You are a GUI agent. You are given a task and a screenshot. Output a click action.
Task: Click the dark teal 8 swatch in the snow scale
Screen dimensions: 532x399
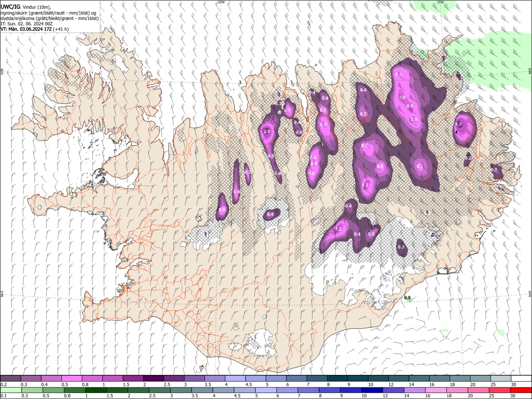[337, 379]
